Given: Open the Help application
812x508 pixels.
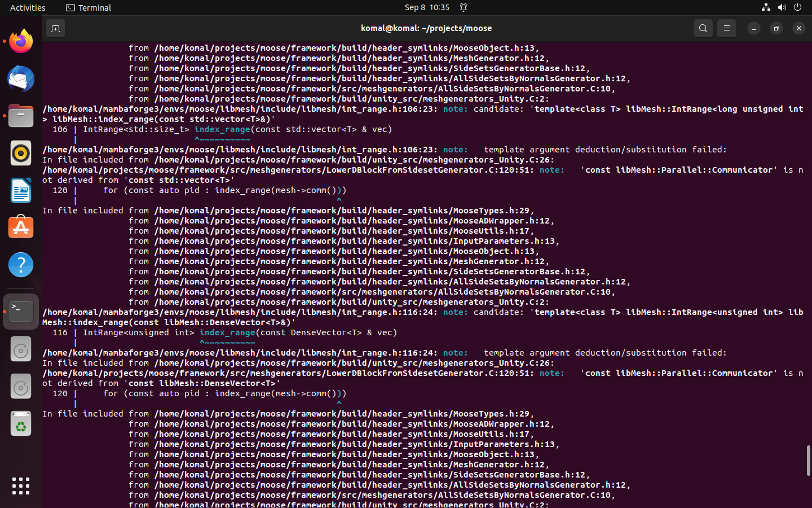Looking at the screenshot, I should coord(21,264).
